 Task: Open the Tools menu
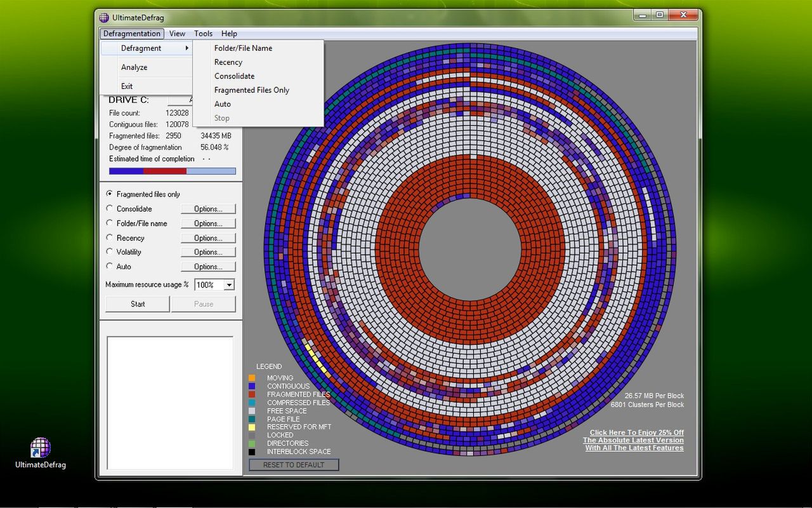(x=203, y=34)
